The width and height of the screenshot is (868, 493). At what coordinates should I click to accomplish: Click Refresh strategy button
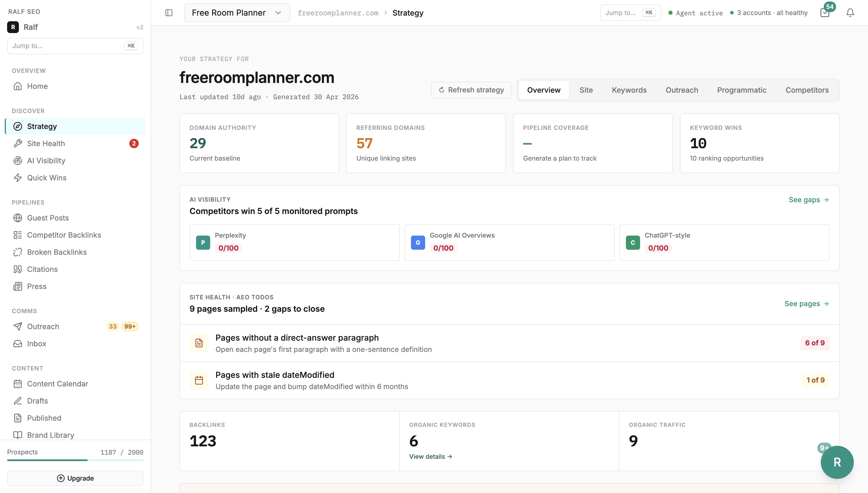coord(471,90)
